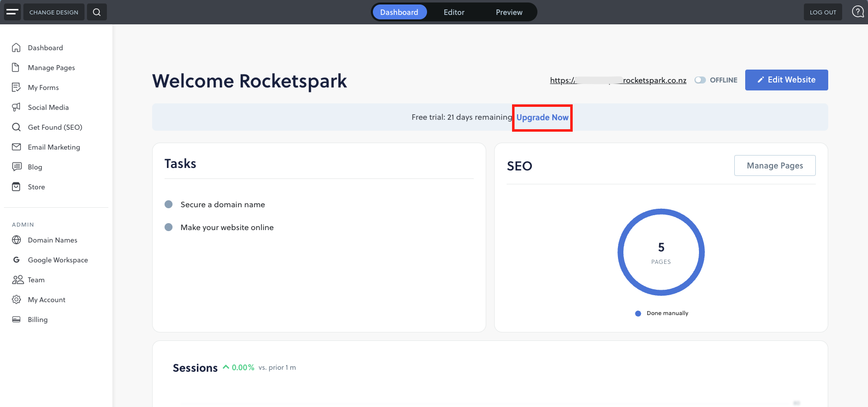The height and width of the screenshot is (407, 868).
Task: Click the Dashboard home icon in sidebar
Action: click(x=16, y=48)
